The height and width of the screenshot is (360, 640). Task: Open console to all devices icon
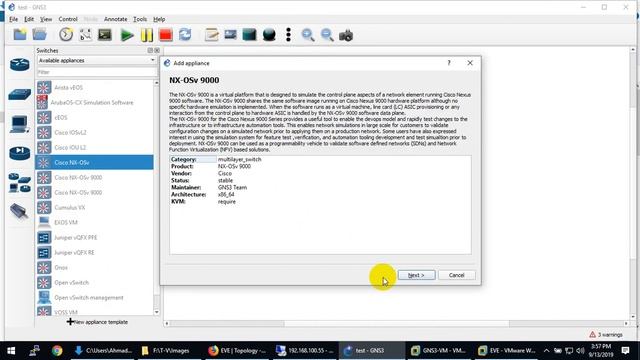click(105, 35)
